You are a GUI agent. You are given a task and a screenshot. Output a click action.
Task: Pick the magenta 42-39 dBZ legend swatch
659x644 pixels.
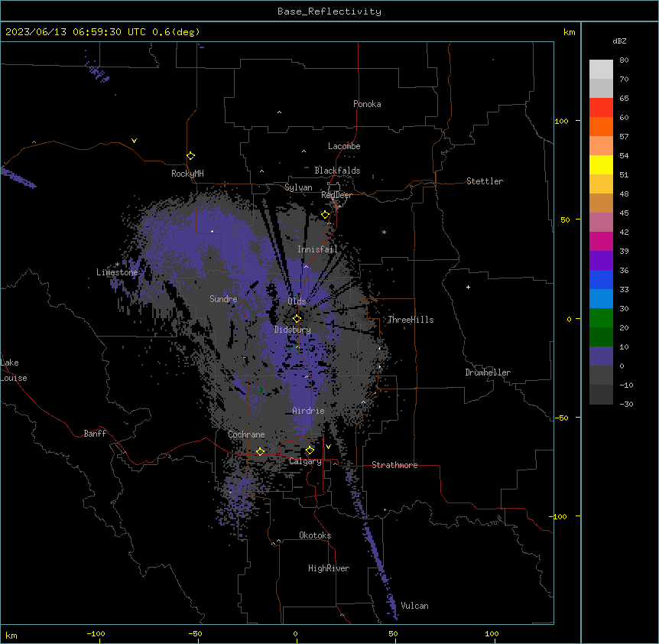601,241
